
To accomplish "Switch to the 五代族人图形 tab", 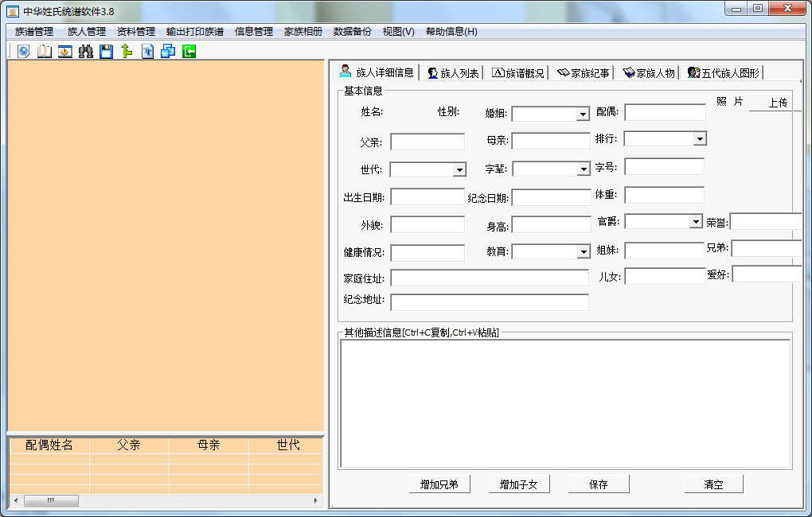I will [x=724, y=71].
